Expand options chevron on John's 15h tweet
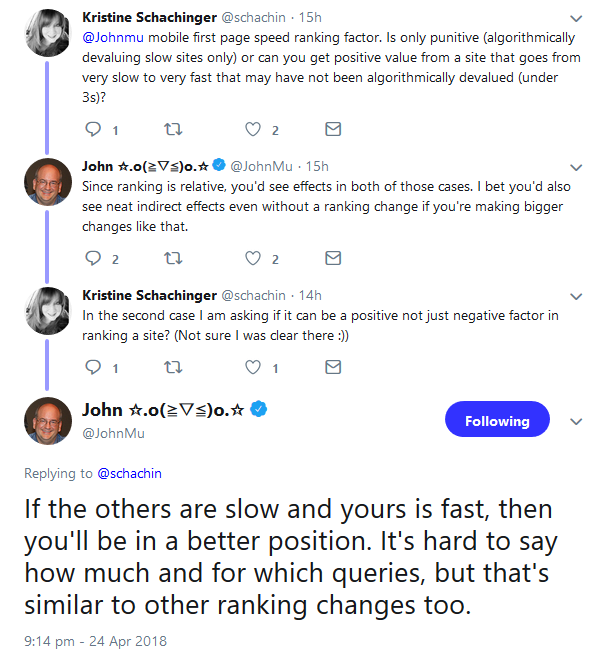616x655 pixels. (575, 166)
